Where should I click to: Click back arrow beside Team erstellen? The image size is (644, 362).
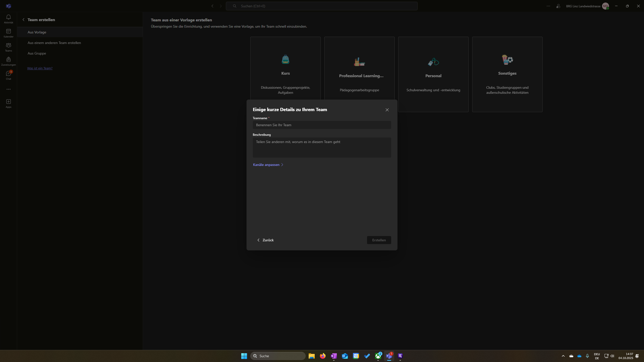pyautogui.click(x=23, y=20)
